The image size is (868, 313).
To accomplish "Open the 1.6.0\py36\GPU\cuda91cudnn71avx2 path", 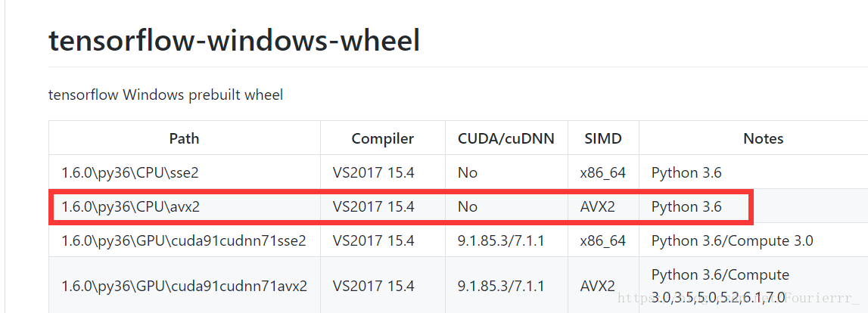I will pyautogui.click(x=185, y=287).
